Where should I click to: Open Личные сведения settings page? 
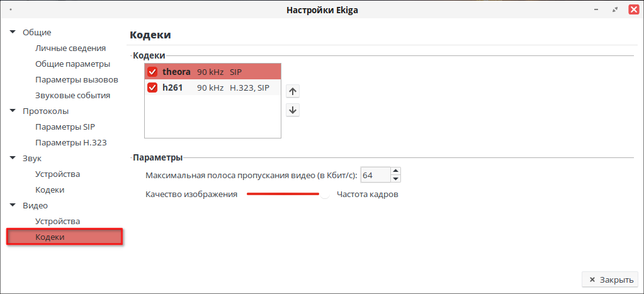71,48
